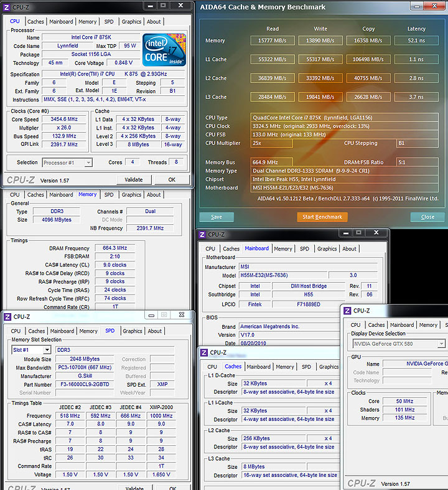The width and height of the screenshot is (448, 490).
Task: Click the Start Benchmark button
Action: (322, 217)
